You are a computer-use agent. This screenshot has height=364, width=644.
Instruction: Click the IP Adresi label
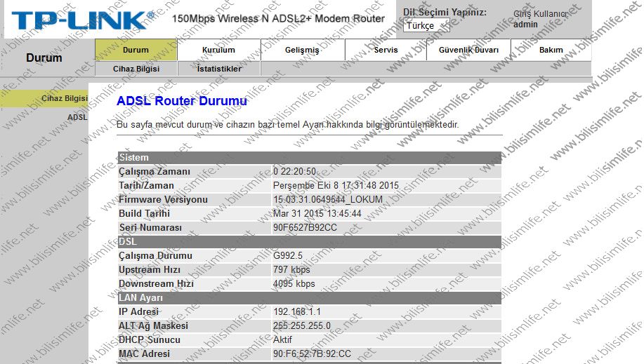[138, 312]
